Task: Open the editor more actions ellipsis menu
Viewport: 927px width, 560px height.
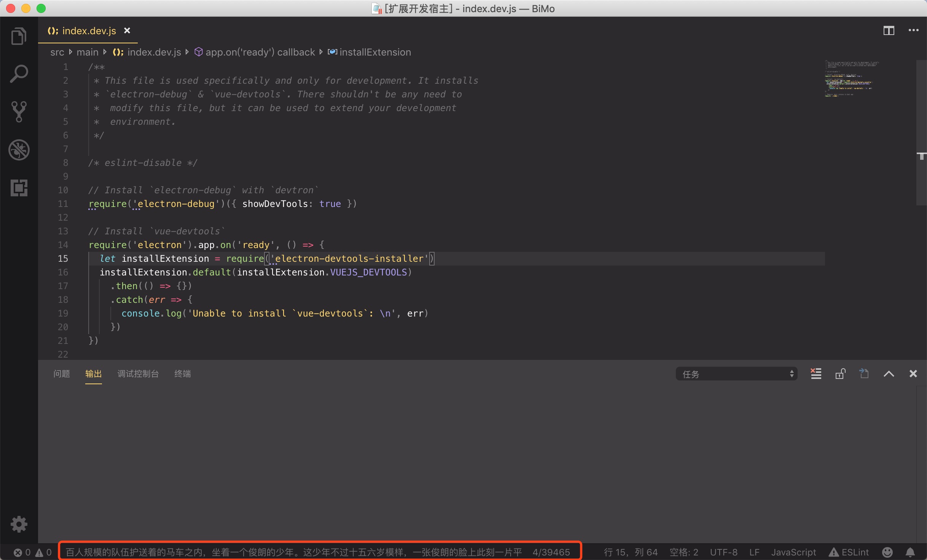Action: click(913, 30)
